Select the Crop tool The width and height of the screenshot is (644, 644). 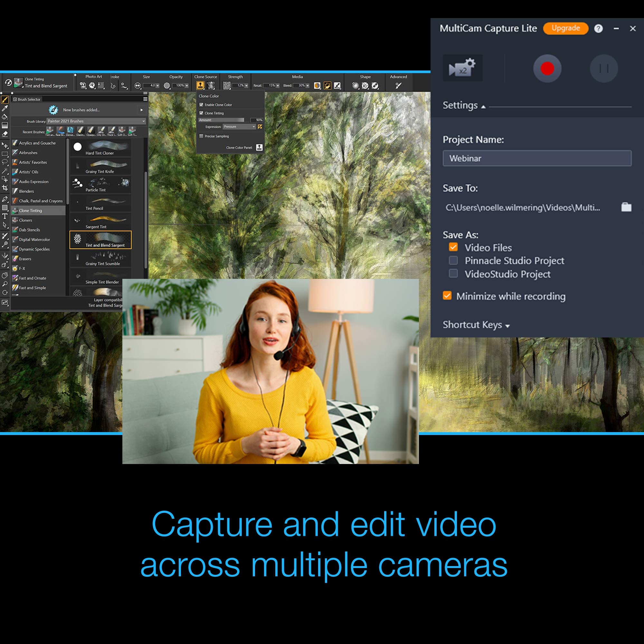click(x=5, y=188)
